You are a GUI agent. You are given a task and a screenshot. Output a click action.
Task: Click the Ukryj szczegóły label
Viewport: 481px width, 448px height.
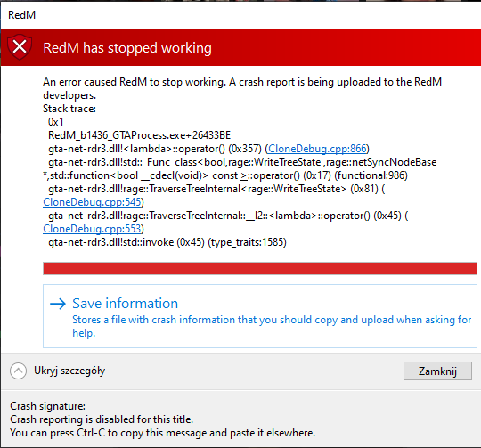point(69,371)
